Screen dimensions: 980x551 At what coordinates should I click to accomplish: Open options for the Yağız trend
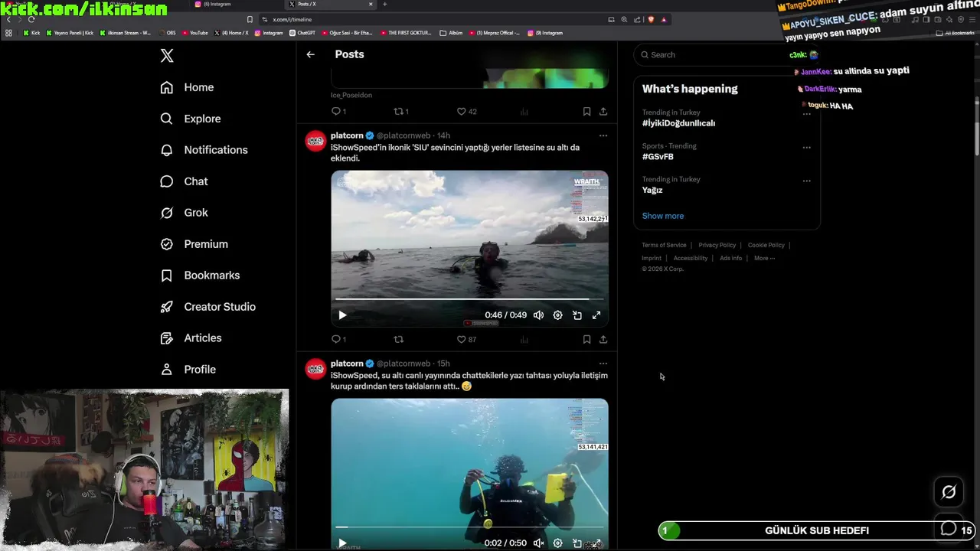coord(806,181)
